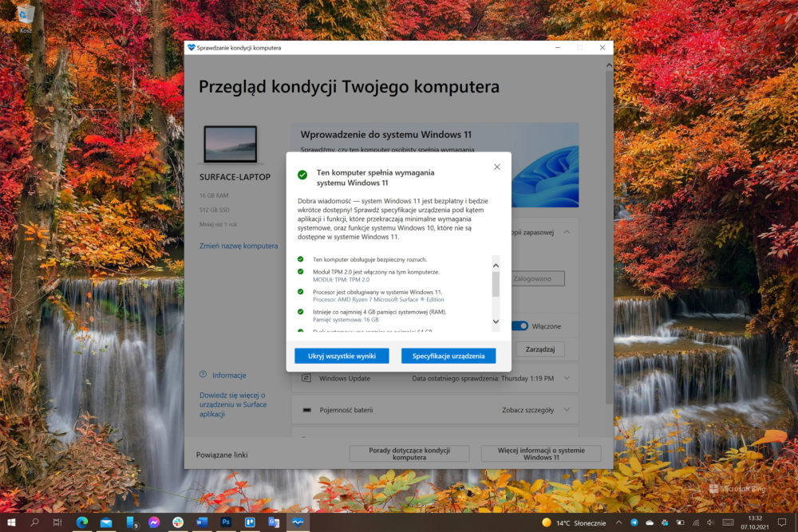Click the question mark icon beside Informacje

point(203,374)
